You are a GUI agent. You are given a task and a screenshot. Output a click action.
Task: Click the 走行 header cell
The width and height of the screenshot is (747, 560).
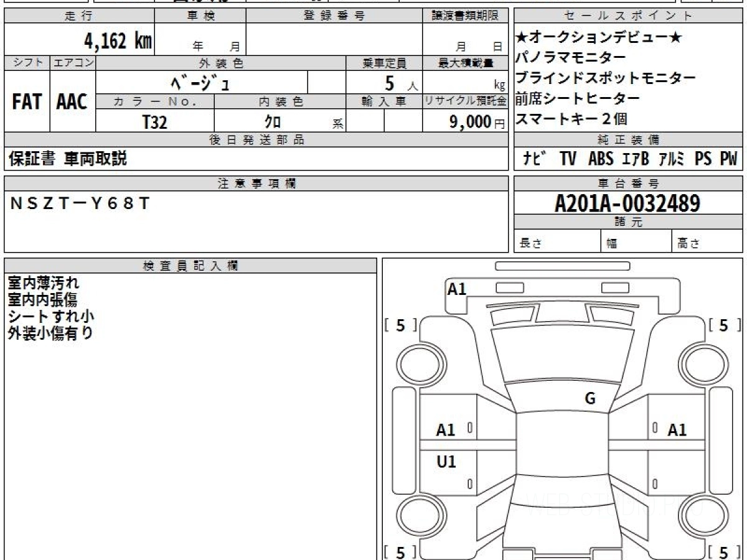click(79, 16)
